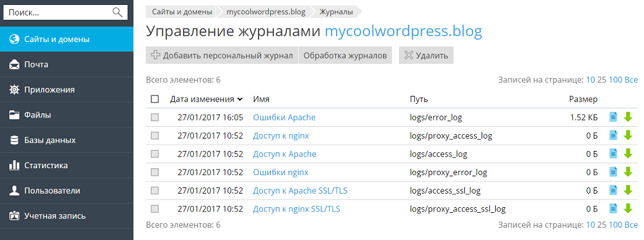
Task: View logs/proxy_access_log via its document icon
Action: pos(613,135)
